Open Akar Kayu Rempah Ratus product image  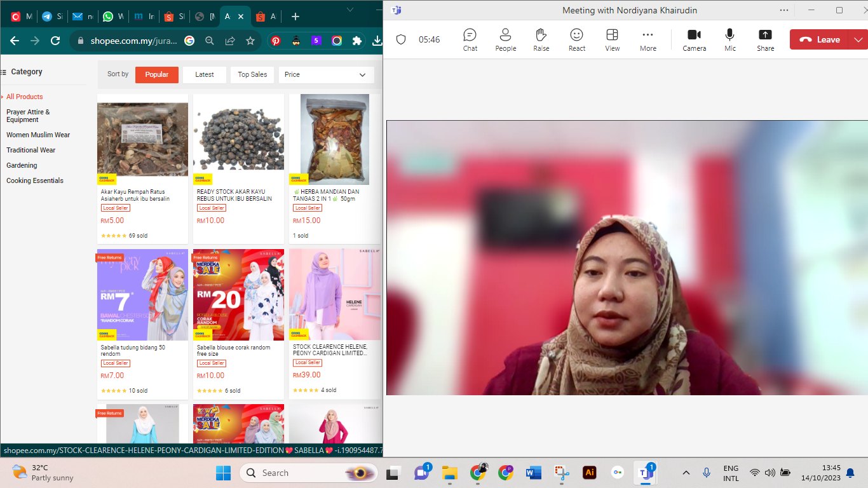click(142, 139)
